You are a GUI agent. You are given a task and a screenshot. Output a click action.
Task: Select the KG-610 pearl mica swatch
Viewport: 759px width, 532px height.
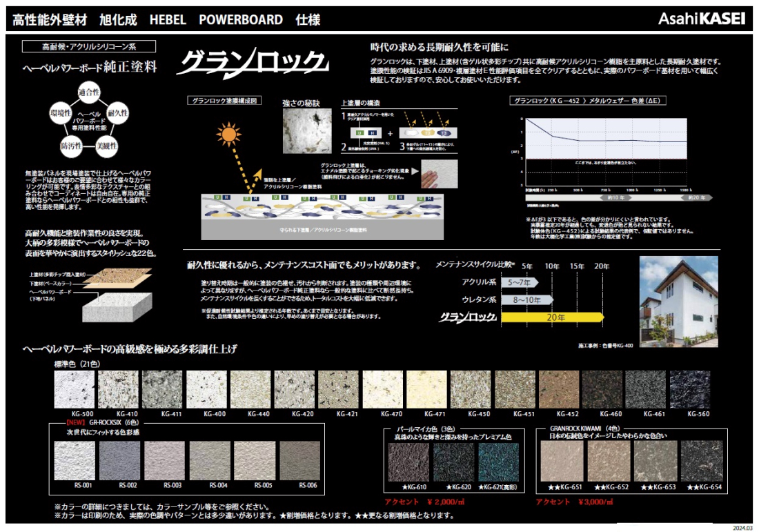[x=409, y=463]
